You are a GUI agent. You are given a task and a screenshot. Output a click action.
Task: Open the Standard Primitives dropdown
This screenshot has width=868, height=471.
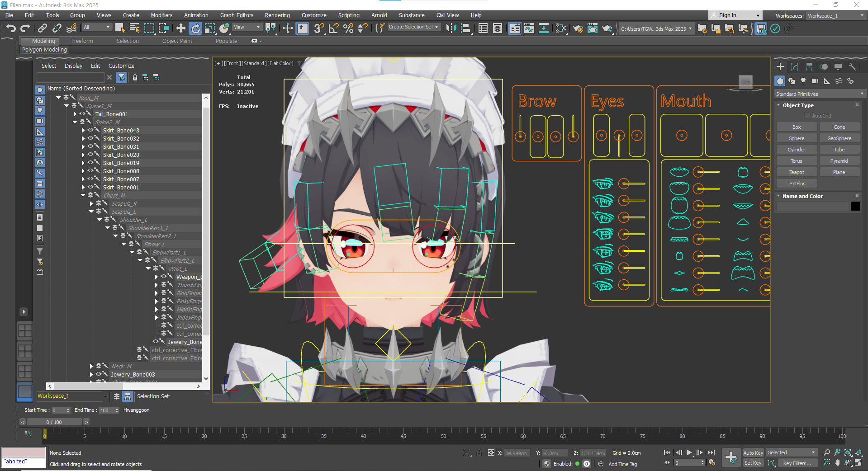pos(820,94)
